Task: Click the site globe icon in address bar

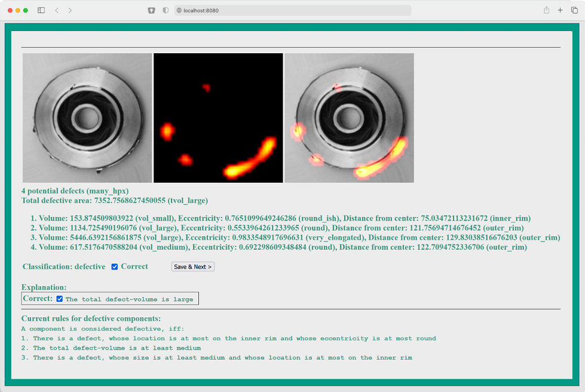Action: click(x=179, y=10)
